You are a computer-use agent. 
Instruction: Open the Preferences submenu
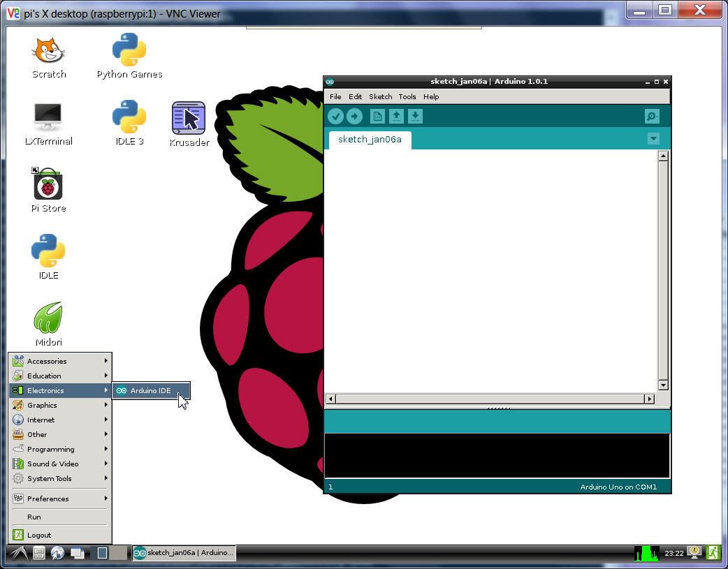click(x=60, y=498)
